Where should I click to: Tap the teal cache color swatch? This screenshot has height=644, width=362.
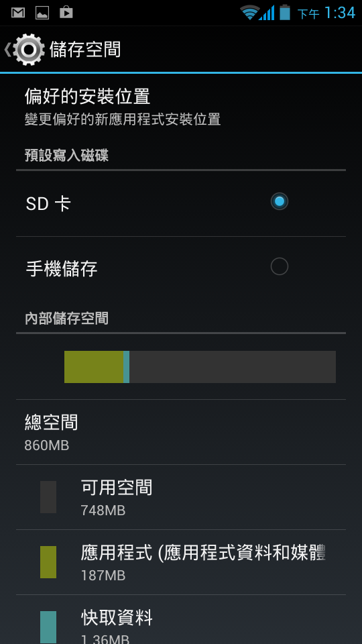(48, 627)
